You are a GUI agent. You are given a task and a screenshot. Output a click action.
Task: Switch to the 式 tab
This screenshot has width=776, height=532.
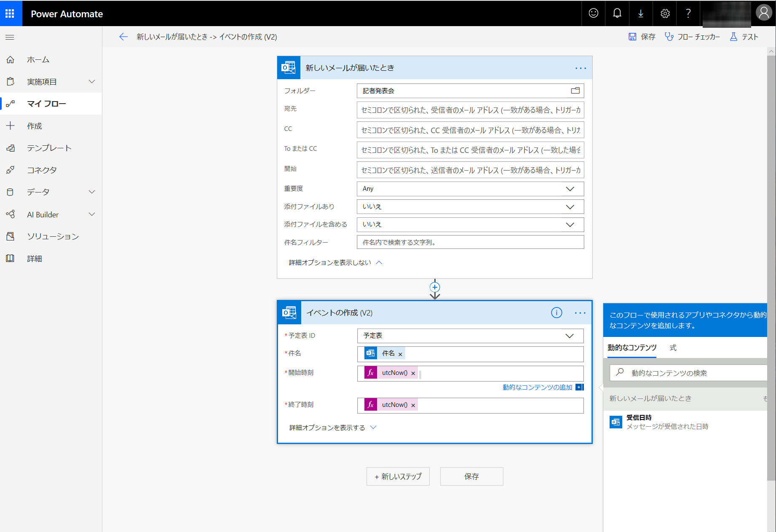(673, 348)
